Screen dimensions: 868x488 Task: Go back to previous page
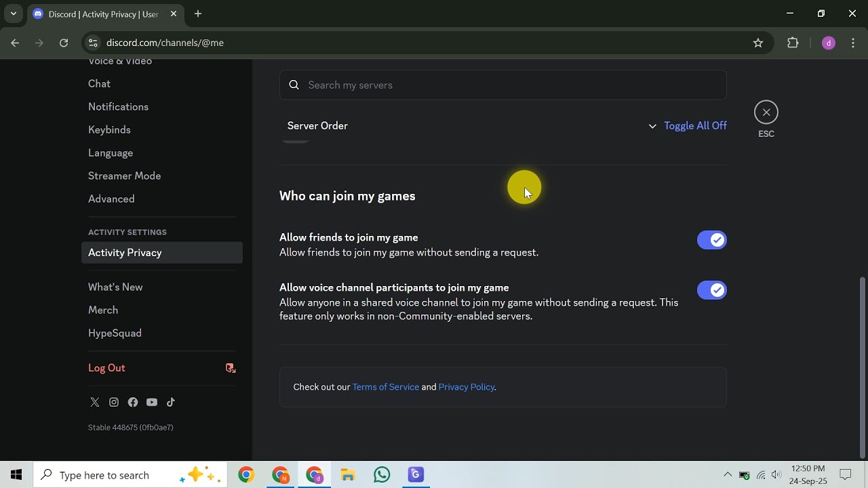(15, 43)
